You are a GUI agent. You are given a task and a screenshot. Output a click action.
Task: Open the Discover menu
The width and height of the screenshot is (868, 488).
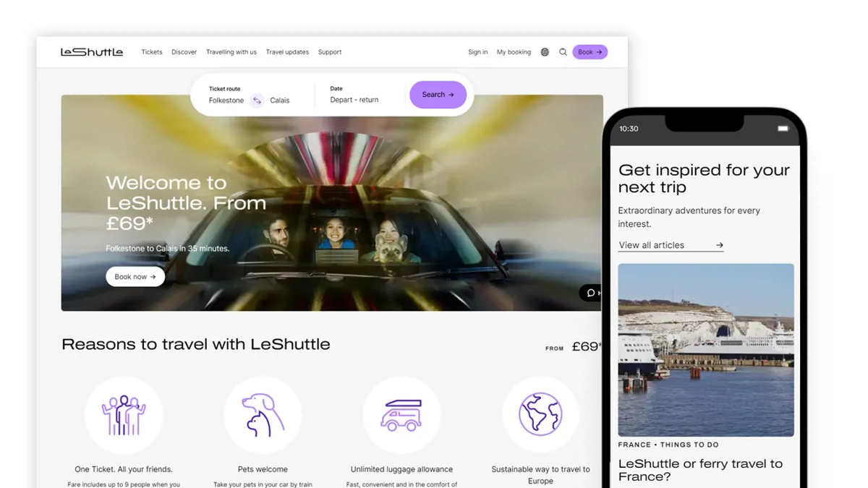click(184, 52)
